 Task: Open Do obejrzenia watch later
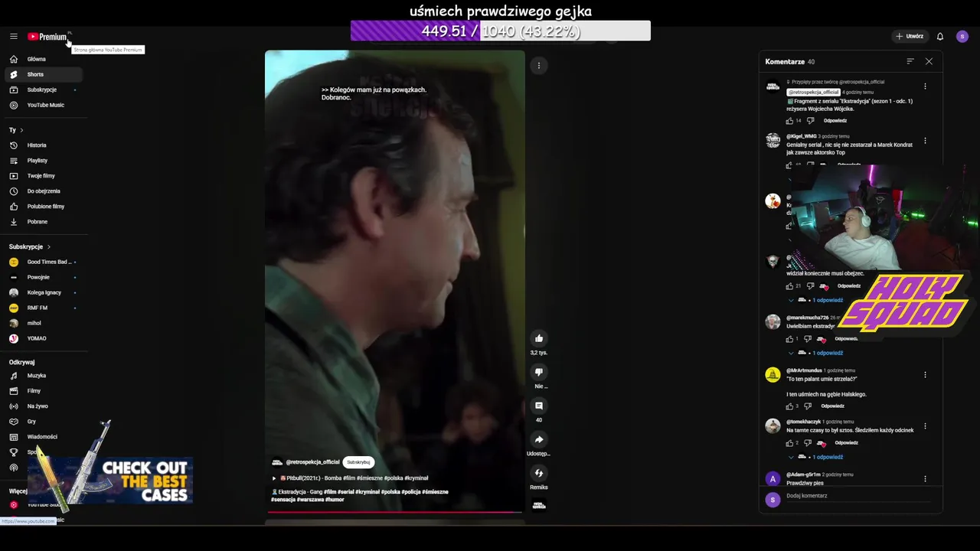coord(44,191)
